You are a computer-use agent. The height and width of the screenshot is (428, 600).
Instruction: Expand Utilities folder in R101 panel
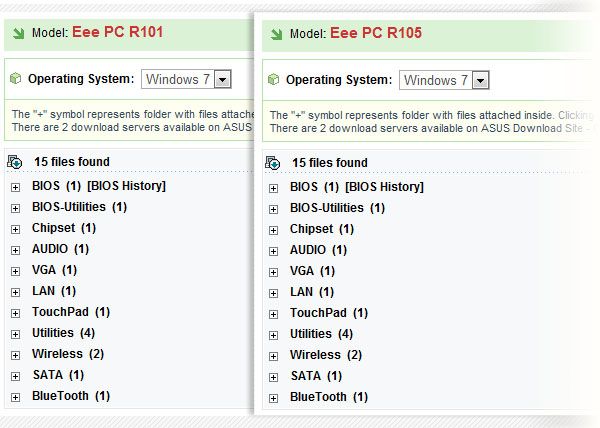(15, 335)
